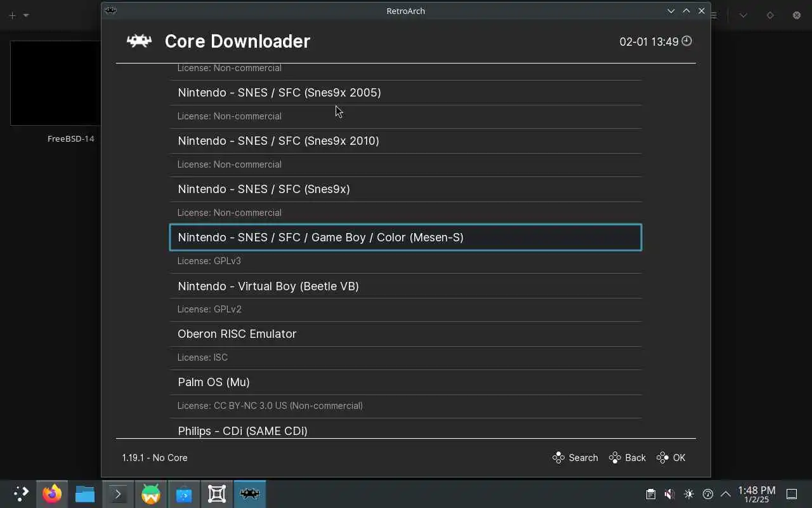Click License: GPLv2 under Beetle VB
Screen dimensions: 812x508
pyautogui.click(x=209, y=309)
